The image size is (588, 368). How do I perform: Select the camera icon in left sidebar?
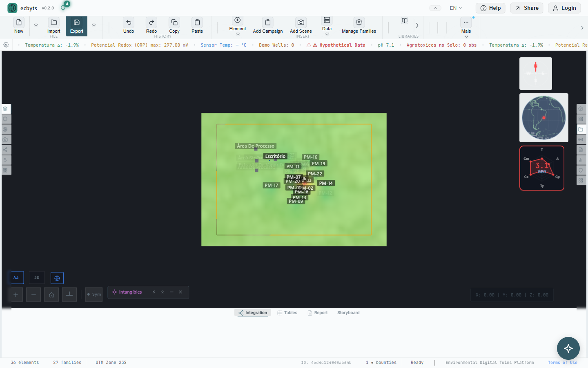pos(5,139)
